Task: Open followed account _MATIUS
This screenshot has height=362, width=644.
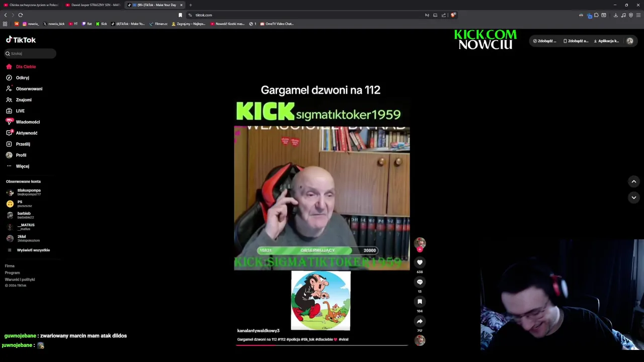Action: tap(21, 227)
